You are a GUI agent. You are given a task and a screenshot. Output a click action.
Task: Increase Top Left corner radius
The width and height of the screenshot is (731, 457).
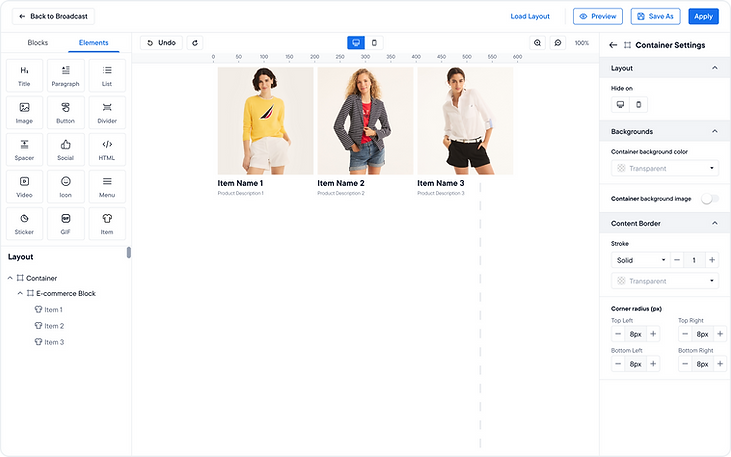(x=653, y=334)
